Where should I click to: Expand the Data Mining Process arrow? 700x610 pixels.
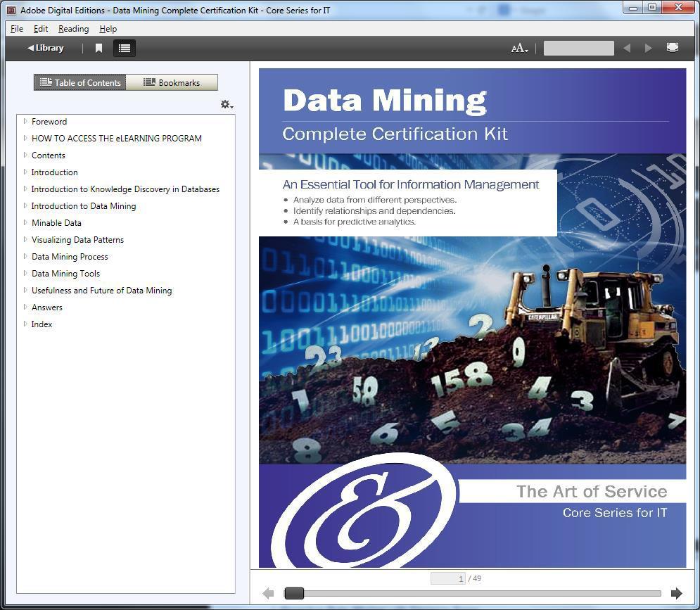(25, 256)
